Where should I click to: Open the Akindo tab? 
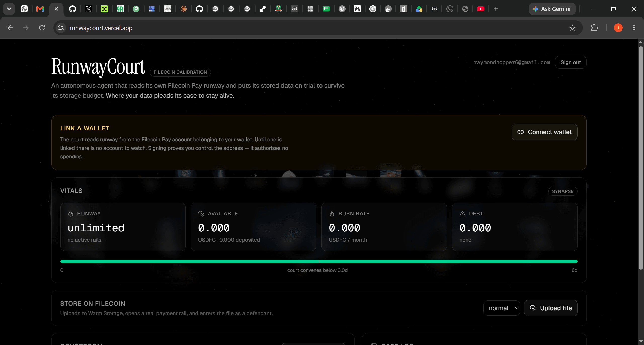tap(168, 9)
